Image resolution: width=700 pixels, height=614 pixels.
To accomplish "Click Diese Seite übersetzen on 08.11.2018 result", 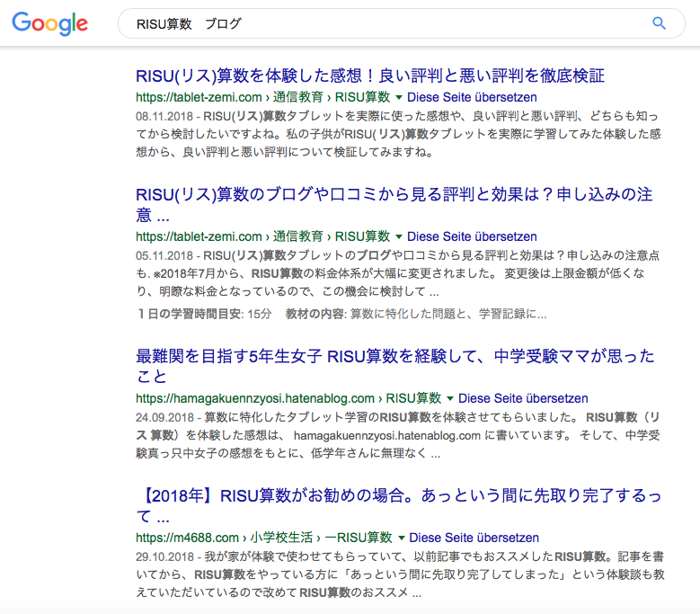I will tap(472, 97).
